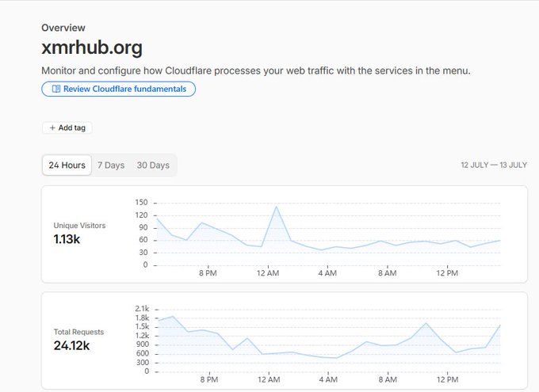
Task: Click the 8 PM tick label in Unique Visitors chart
Action: click(208, 273)
